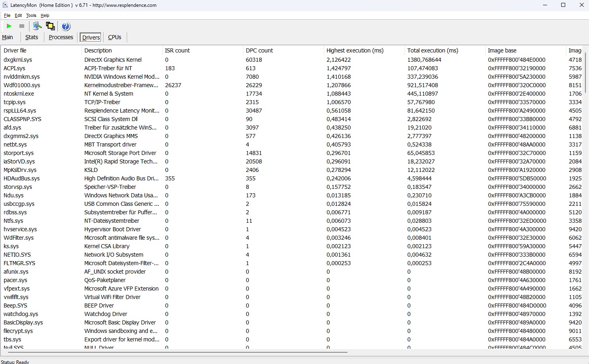Select the rdbss.sys row
This screenshot has width=589, height=364.
coord(292,212)
